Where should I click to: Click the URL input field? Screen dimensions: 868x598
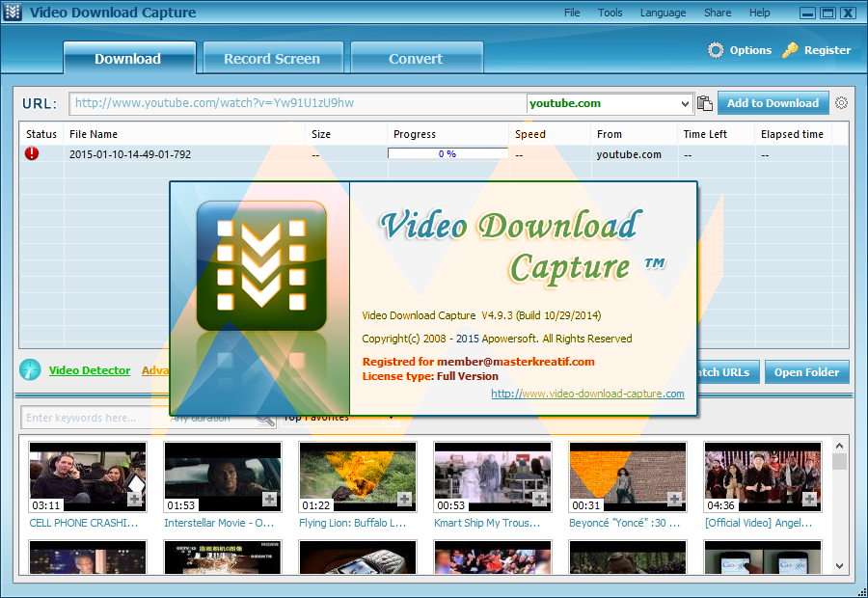(x=298, y=103)
